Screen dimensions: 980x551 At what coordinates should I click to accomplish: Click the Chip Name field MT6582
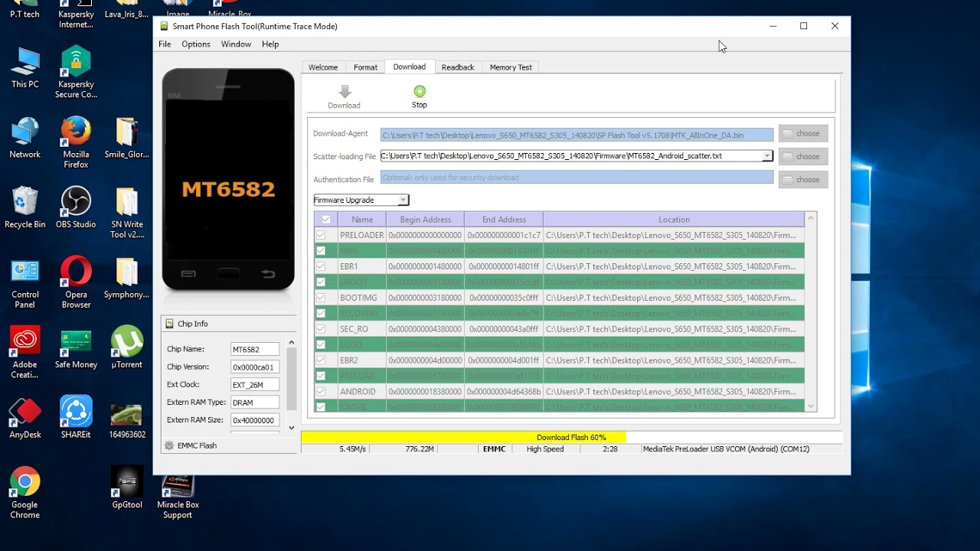[x=255, y=349]
